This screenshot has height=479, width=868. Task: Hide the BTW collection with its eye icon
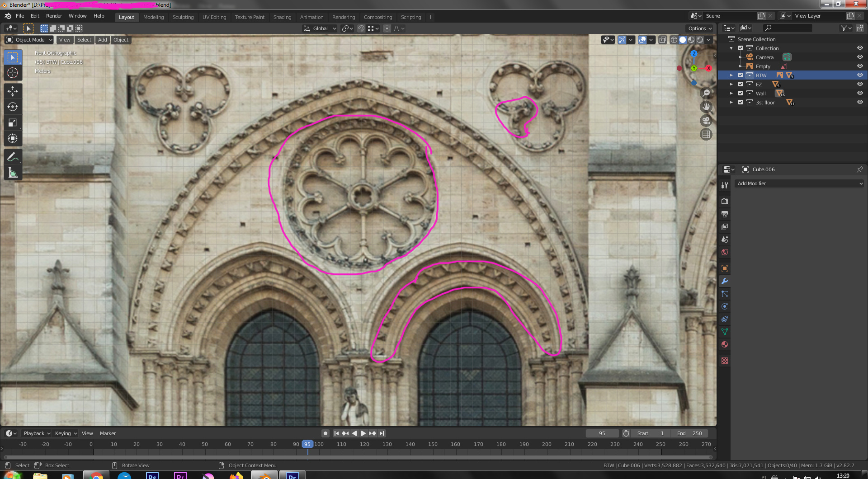[x=860, y=75]
